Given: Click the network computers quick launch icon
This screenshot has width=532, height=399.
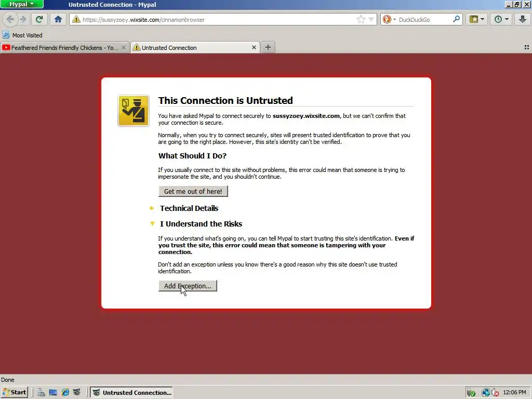Looking at the screenshot, I should click(x=41, y=393).
